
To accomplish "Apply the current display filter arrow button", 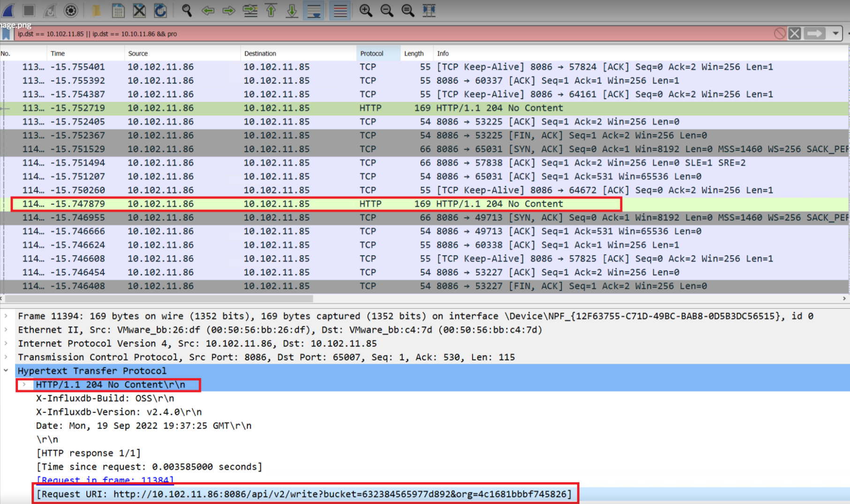I will tap(814, 33).
